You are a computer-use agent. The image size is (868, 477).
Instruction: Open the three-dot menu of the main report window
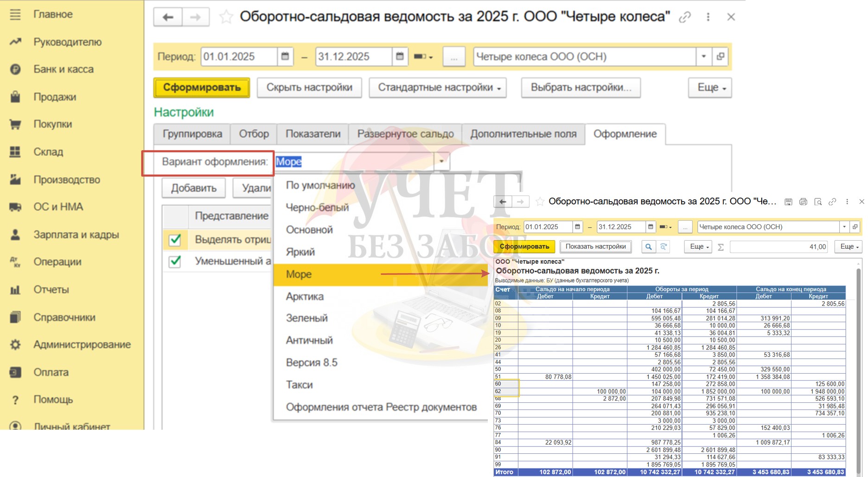(708, 17)
